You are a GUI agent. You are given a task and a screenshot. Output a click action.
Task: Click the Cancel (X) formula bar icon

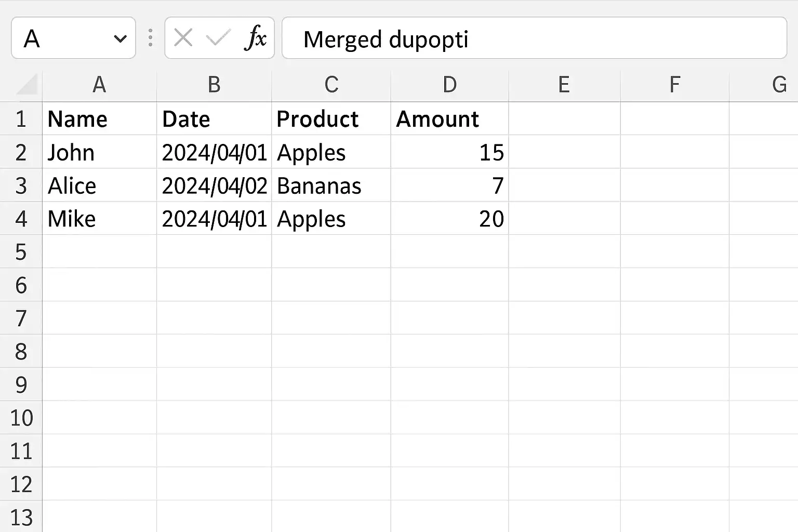point(183,38)
